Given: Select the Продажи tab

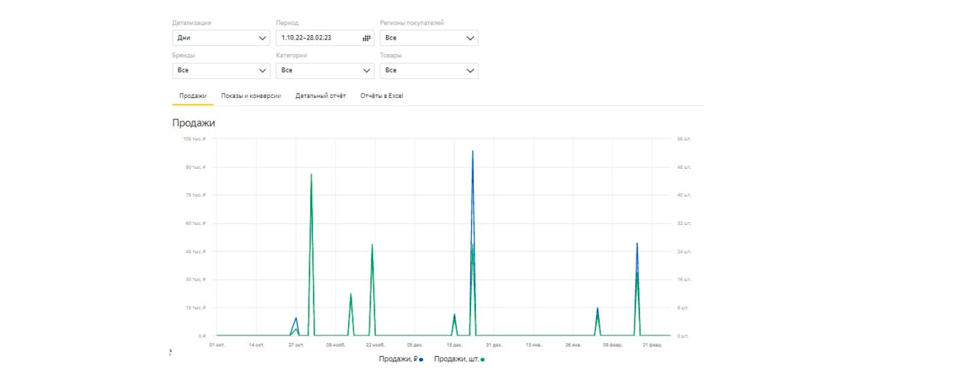Looking at the screenshot, I should [x=193, y=96].
